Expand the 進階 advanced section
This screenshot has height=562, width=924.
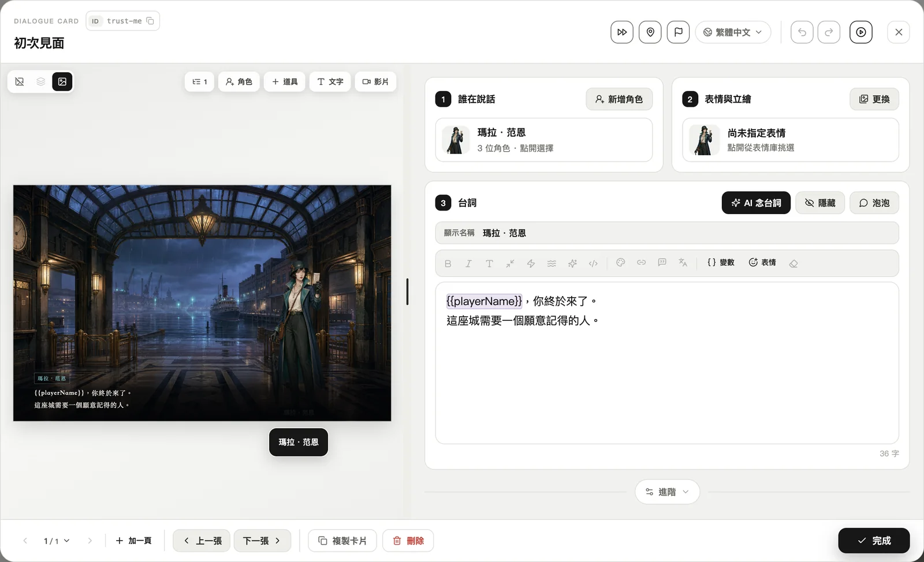click(668, 492)
